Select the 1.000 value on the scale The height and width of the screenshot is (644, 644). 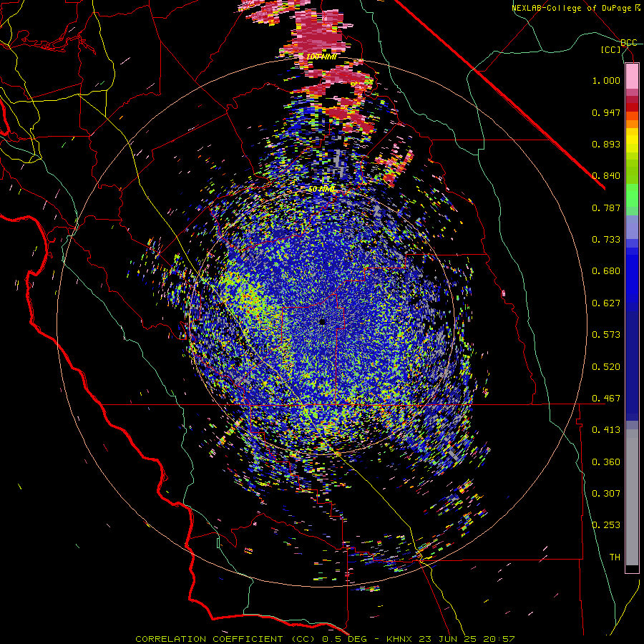606,80
